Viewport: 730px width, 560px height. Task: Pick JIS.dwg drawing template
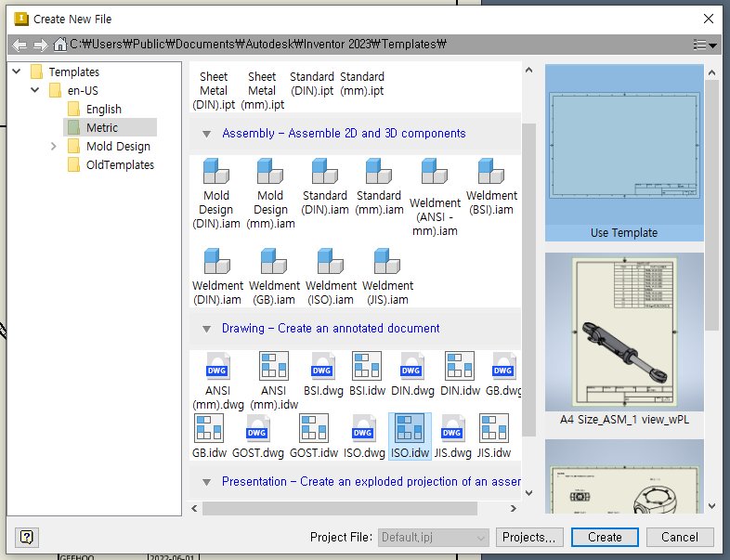tap(452, 436)
